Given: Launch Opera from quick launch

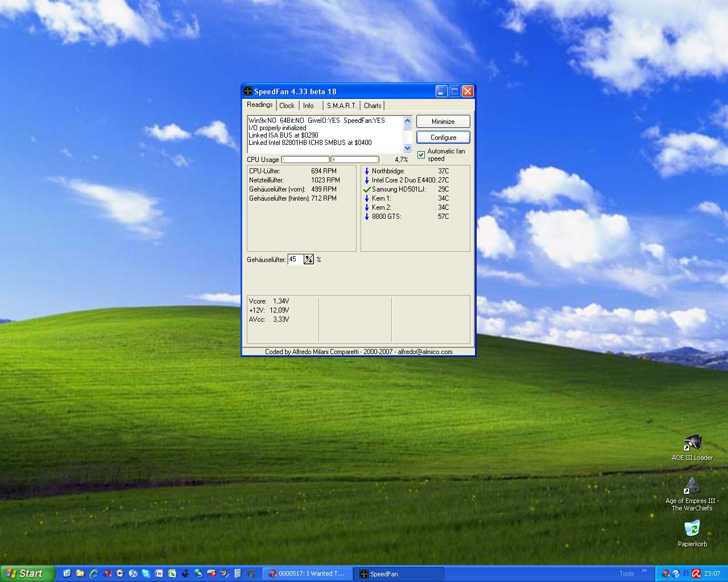Looking at the screenshot, I should pos(107,573).
